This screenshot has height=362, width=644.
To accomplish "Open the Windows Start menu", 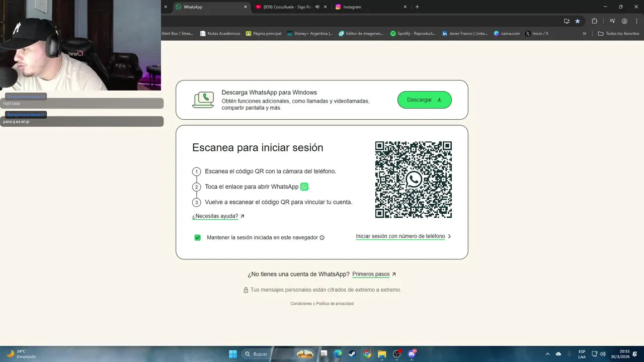I will (x=233, y=354).
